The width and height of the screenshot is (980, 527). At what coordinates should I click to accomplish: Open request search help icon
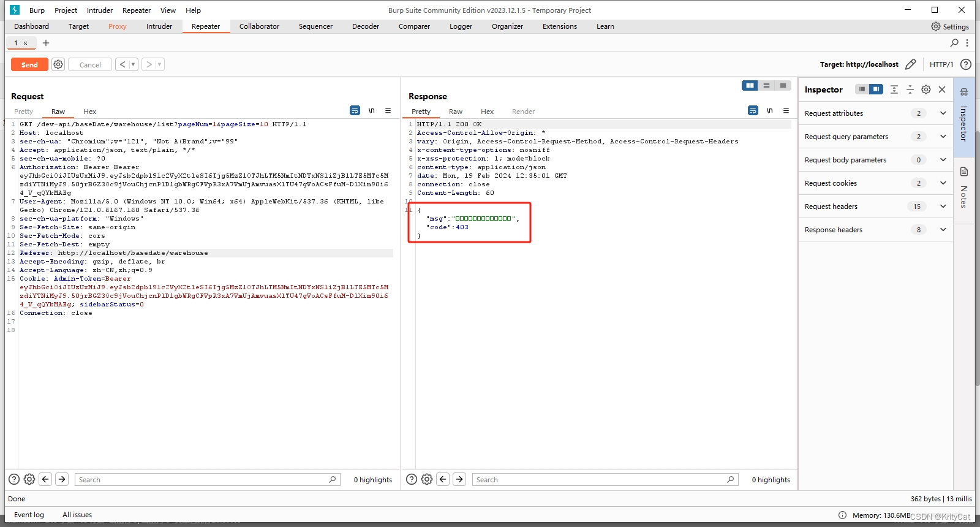14,479
